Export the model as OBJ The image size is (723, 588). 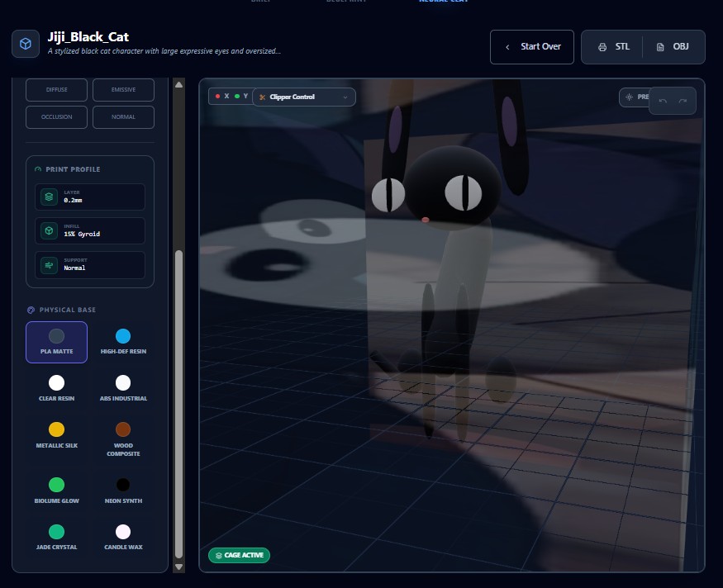[x=673, y=46]
